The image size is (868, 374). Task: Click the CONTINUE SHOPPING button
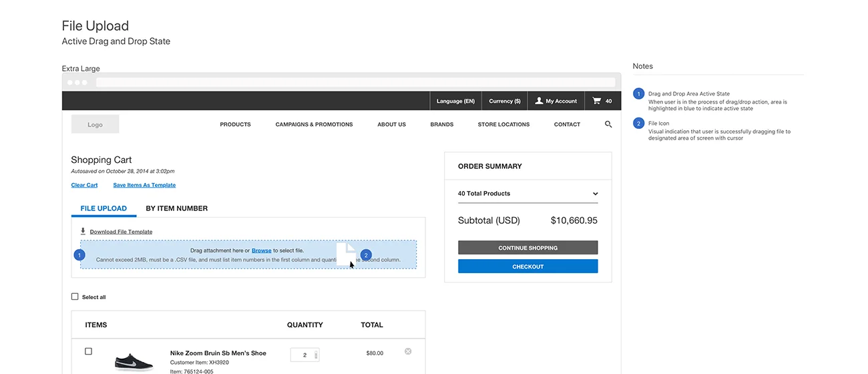tap(527, 248)
